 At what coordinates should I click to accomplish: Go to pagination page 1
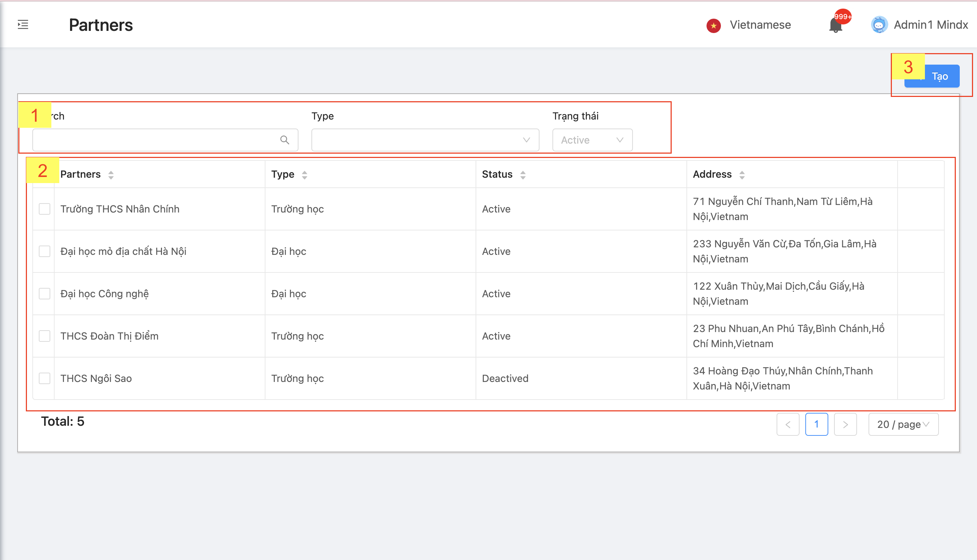[816, 424]
